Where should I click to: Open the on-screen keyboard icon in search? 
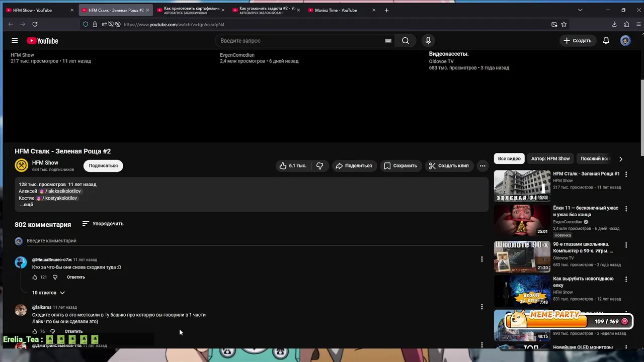[x=388, y=41]
